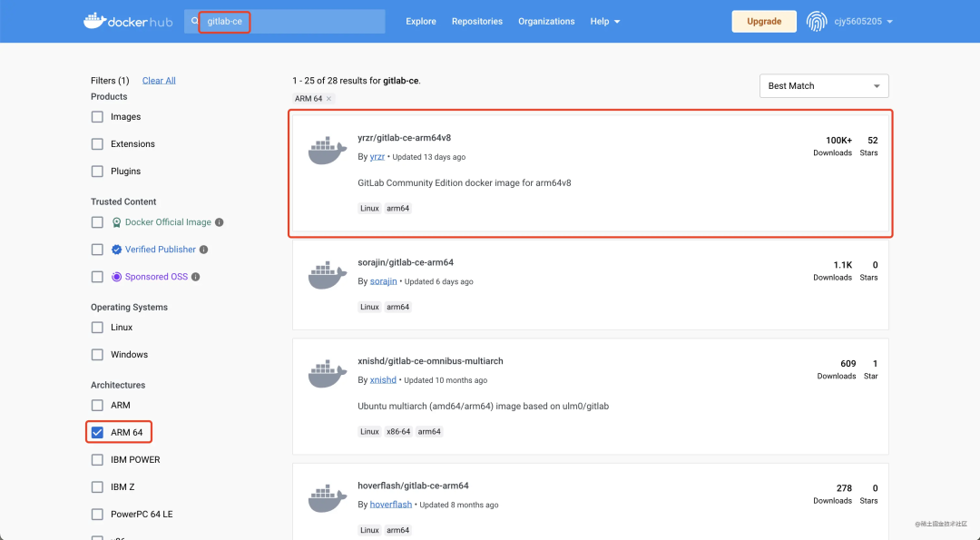Uncheck the ARM 64 architecture checkbox
The height and width of the screenshot is (540, 980).
(97, 433)
